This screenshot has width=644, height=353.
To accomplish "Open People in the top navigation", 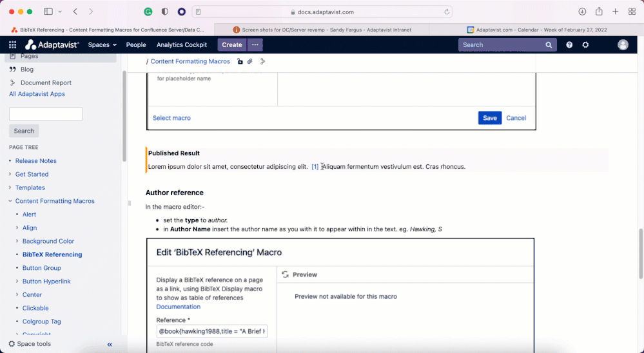I will point(136,44).
